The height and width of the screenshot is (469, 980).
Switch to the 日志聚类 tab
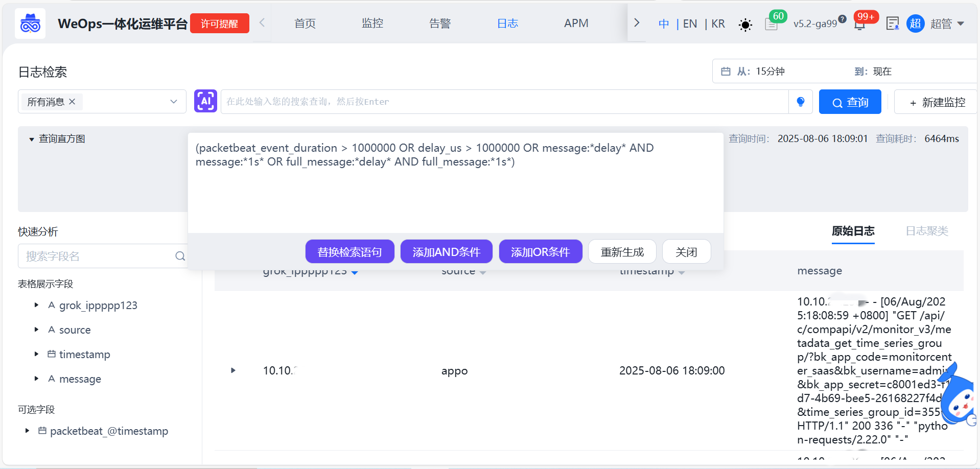(926, 231)
